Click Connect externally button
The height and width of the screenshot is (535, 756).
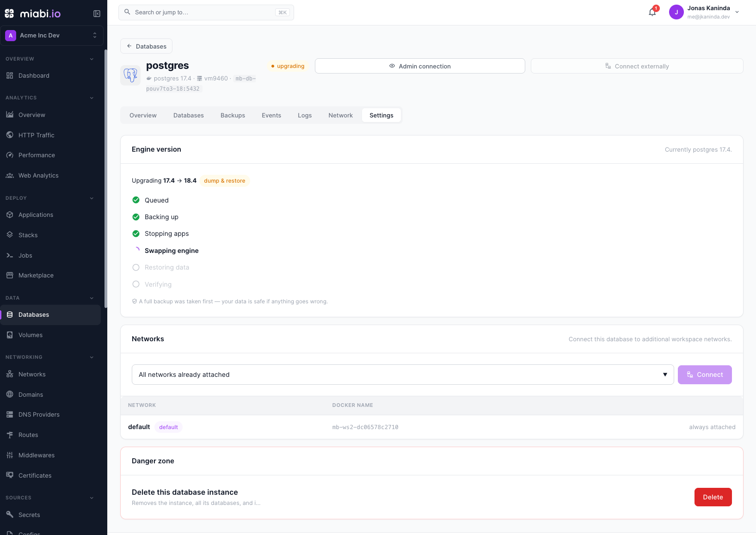[637, 66]
